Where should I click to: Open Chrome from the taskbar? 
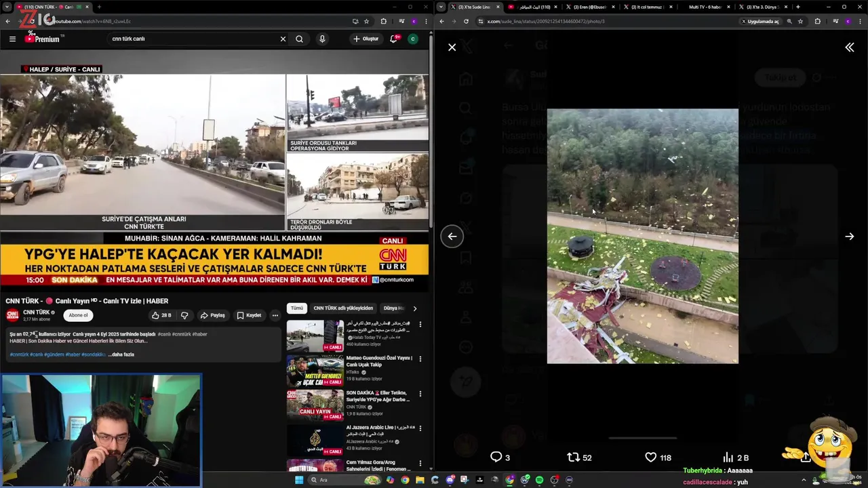405,480
